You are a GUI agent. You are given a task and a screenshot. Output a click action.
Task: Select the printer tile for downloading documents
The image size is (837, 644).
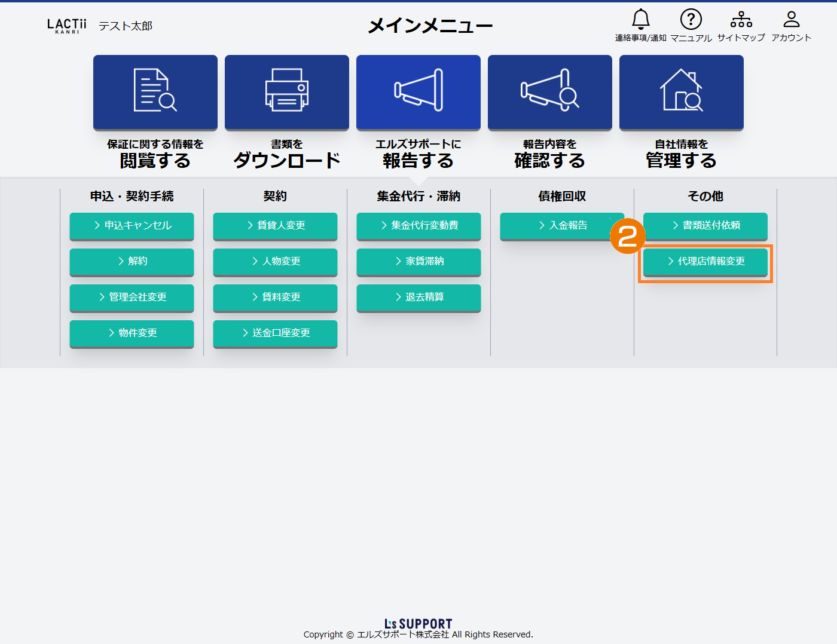pos(287,92)
